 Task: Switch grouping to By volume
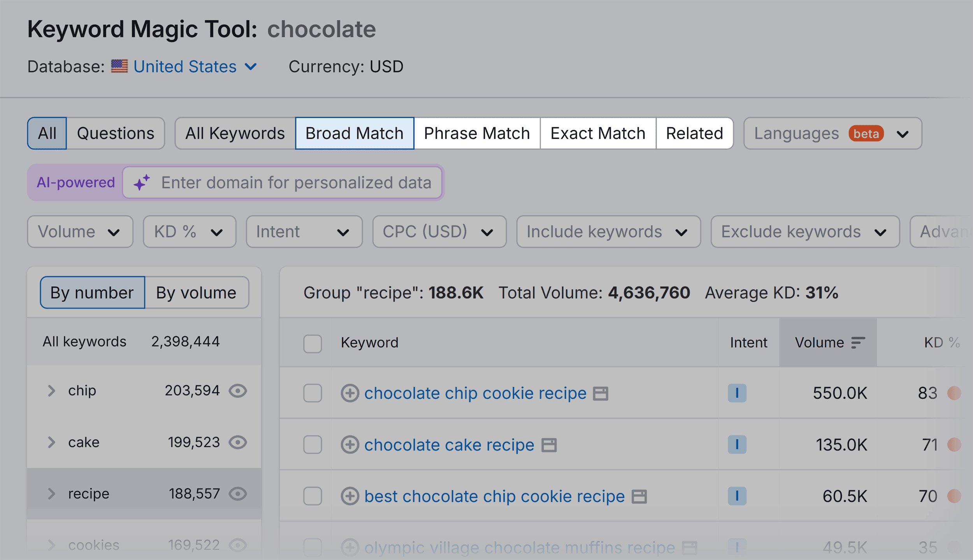[x=196, y=293]
